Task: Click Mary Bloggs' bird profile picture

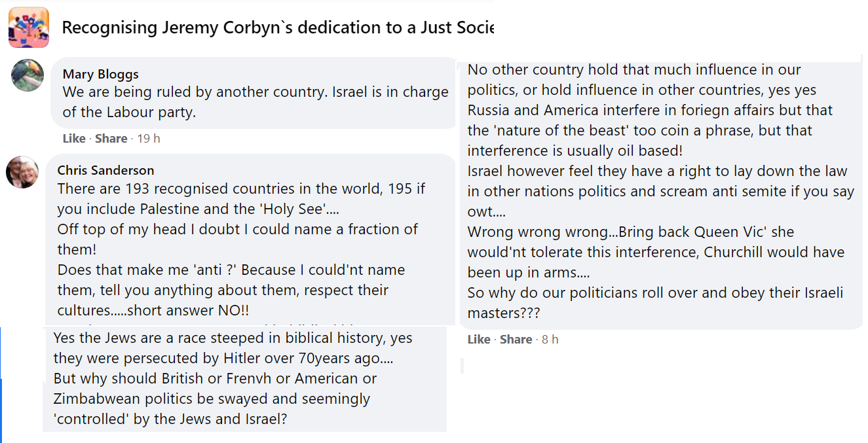Action: point(28,75)
